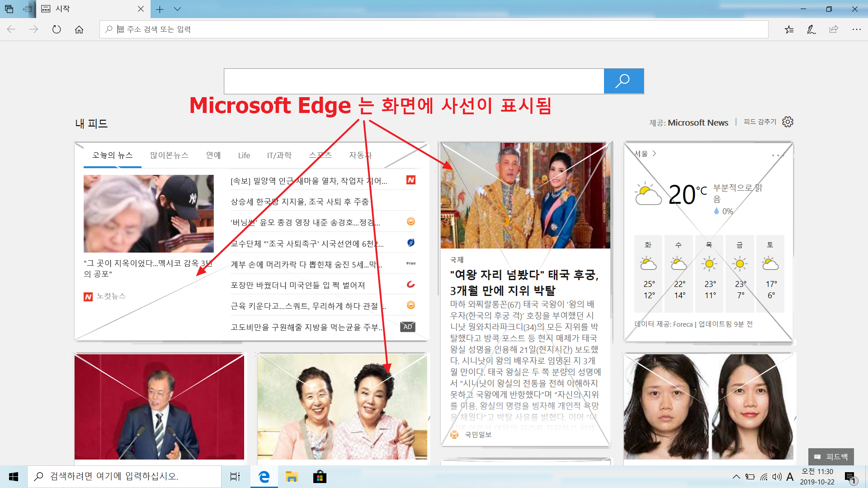Go forward arrow in Edge toolbar
The image size is (868, 488).
(33, 29)
